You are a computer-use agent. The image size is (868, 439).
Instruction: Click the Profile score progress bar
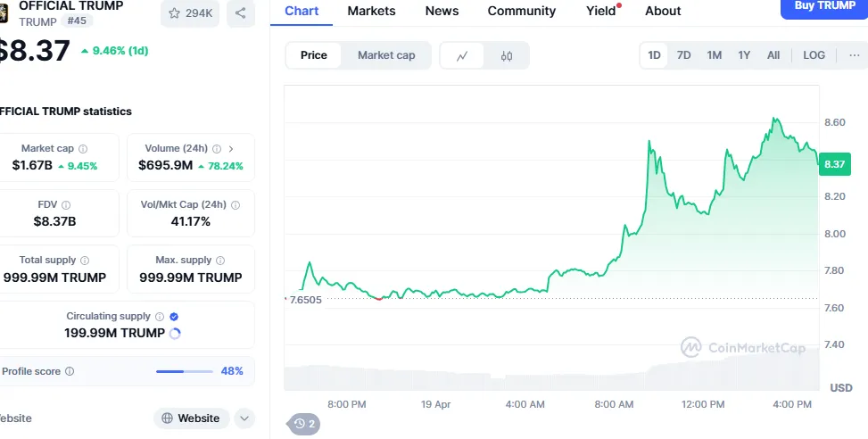185,371
